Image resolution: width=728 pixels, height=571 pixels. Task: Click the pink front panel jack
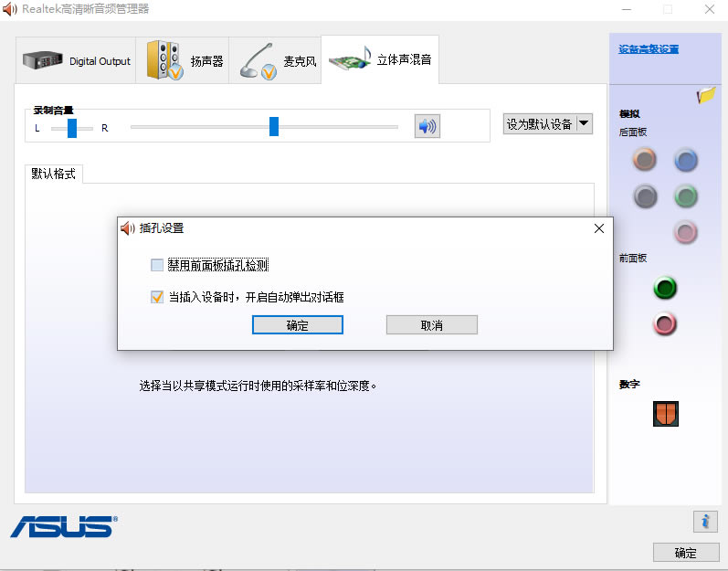(665, 323)
